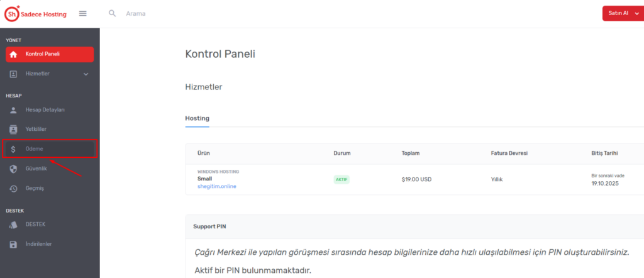Open the Satın Al dropdown arrow
The height and width of the screenshot is (278, 644).
[x=637, y=14]
